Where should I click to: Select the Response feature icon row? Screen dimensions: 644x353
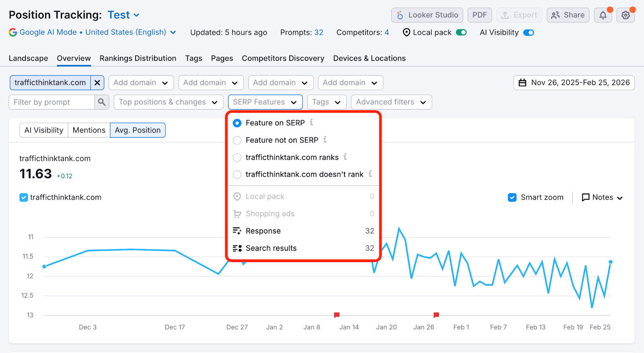[237, 231]
